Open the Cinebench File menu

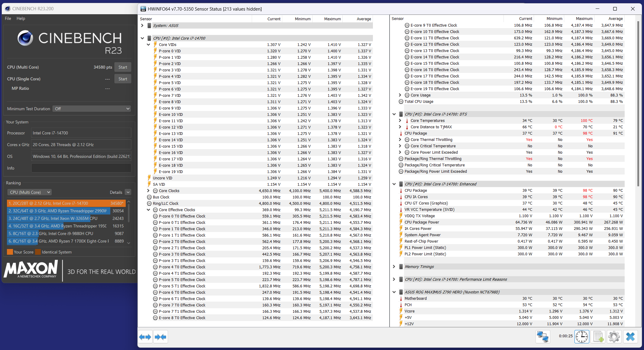pos(8,18)
